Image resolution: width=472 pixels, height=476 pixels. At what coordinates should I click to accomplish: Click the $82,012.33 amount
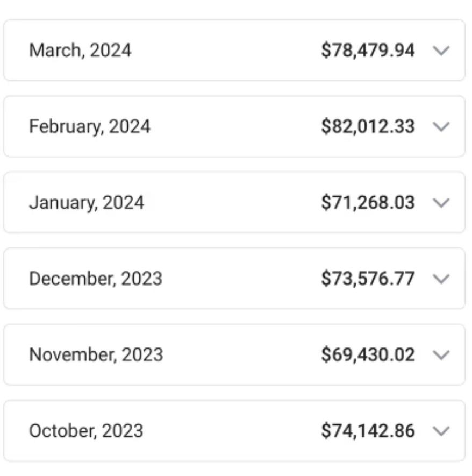(x=368, y=127)
